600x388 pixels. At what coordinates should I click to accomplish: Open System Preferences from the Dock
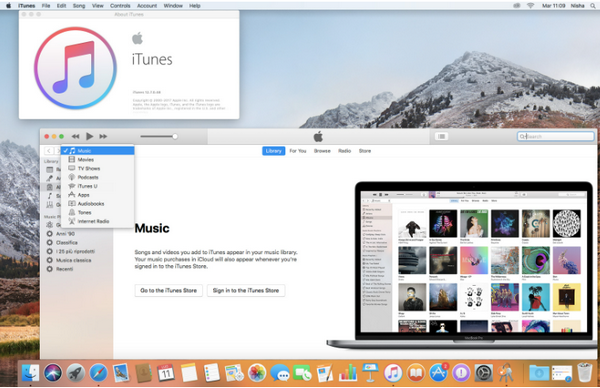click(x=484, y=373)
